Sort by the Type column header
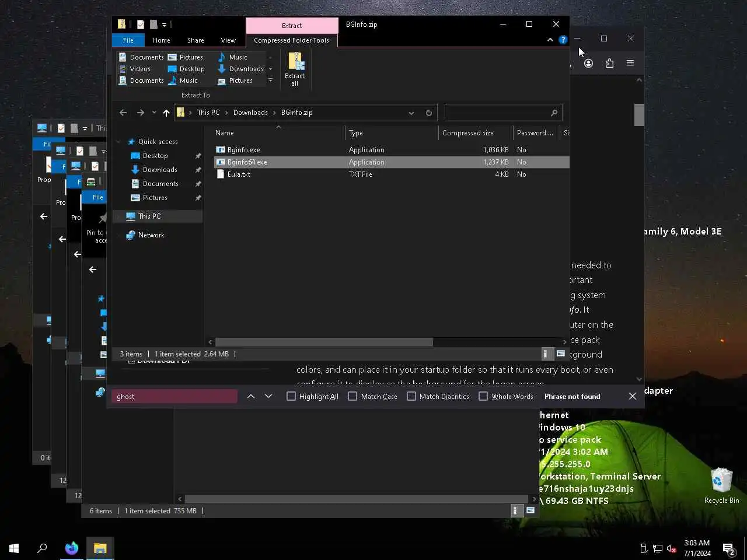The width and height of the screenshot is (747, 560). 391,133
